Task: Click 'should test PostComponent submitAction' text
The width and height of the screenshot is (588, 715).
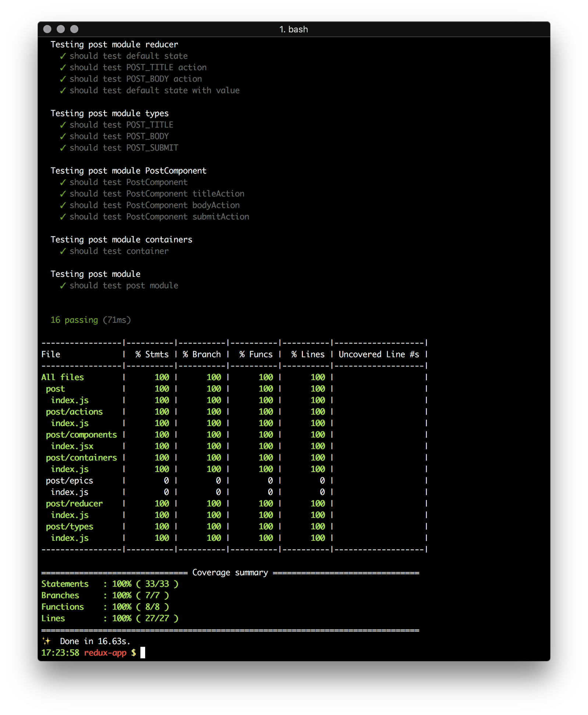Action: coord(159,217)
